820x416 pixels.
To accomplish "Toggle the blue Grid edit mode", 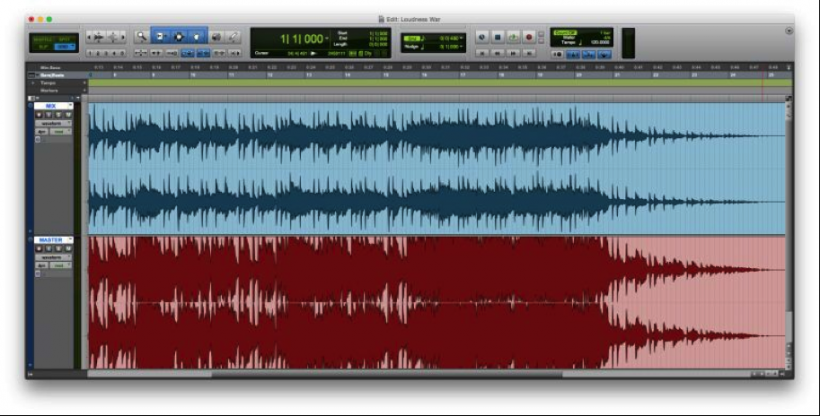I will (x=65, y=48).
